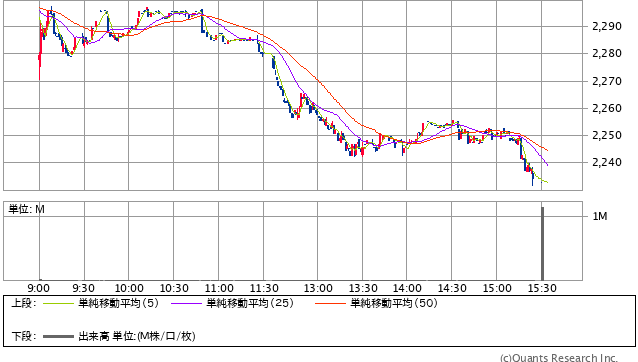Click the 15:30 time axis label
638x362 pixels.
tap(542, 288)
